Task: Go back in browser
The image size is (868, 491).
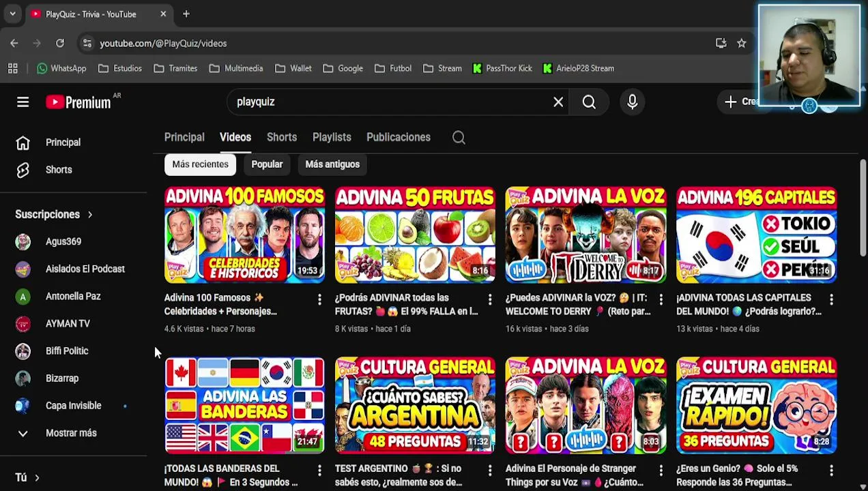Action: pyautogui.click(x=14, y=43)
